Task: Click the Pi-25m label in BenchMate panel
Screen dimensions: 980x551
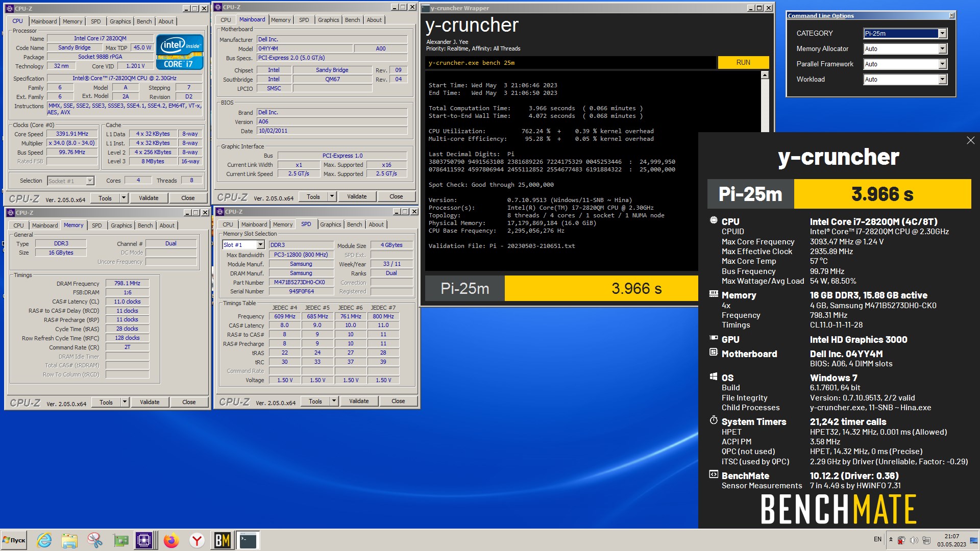Action: pyautogui.click(x=750, y=194)
